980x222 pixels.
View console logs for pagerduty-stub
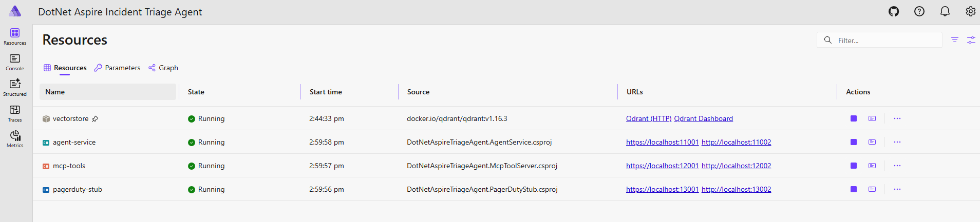872,189
